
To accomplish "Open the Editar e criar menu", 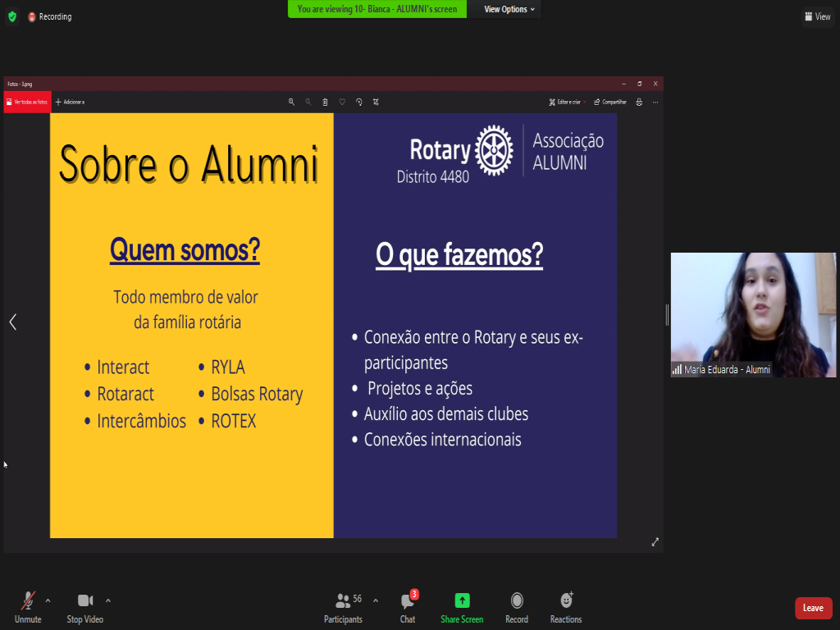I will click(566, 103).
